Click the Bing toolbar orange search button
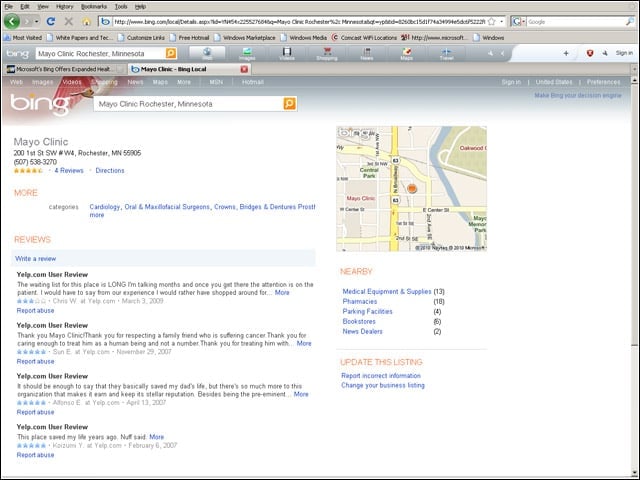Screen dimensions: 640x480 [171, 53]
